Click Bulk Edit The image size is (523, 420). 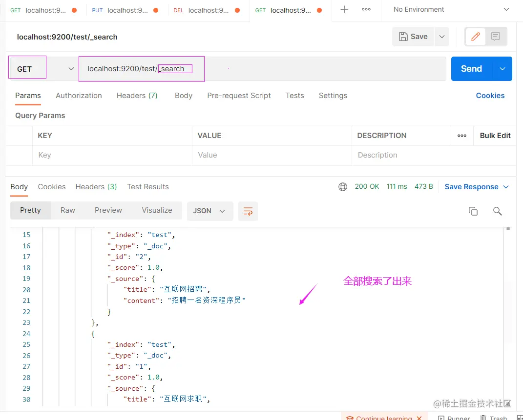495,136
